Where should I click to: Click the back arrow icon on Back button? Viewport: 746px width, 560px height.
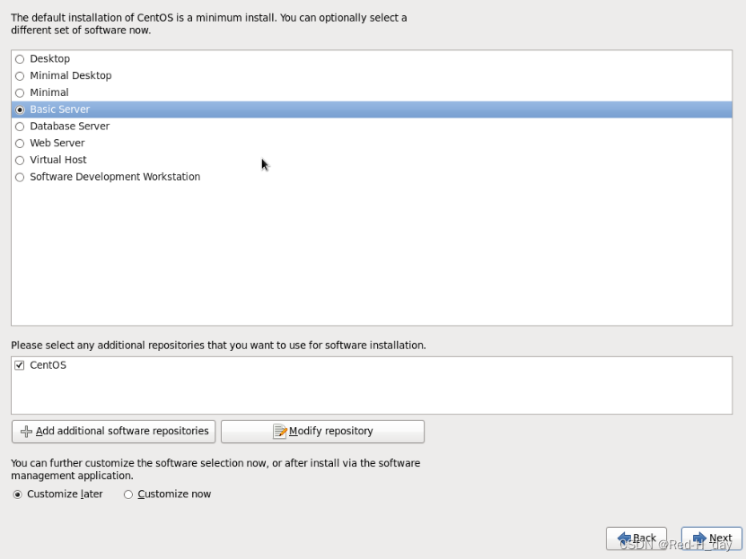pyautogui.click(x=628, y=537)
